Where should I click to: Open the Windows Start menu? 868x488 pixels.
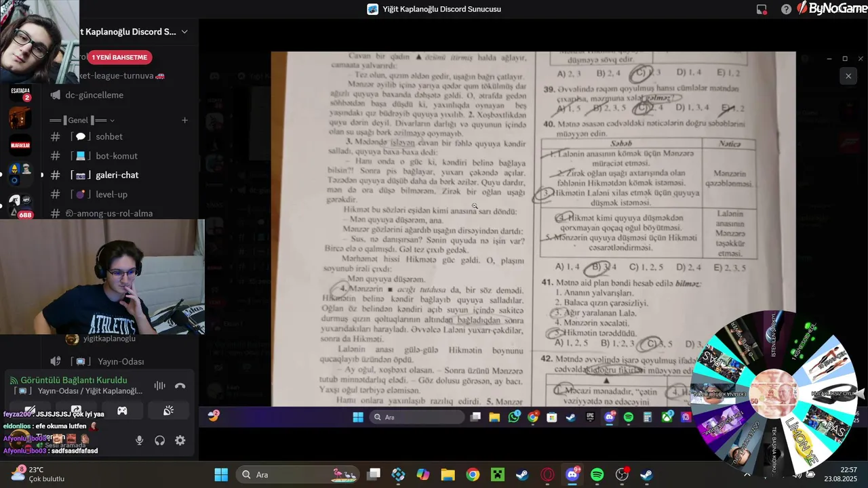click(x=221, y=474)
